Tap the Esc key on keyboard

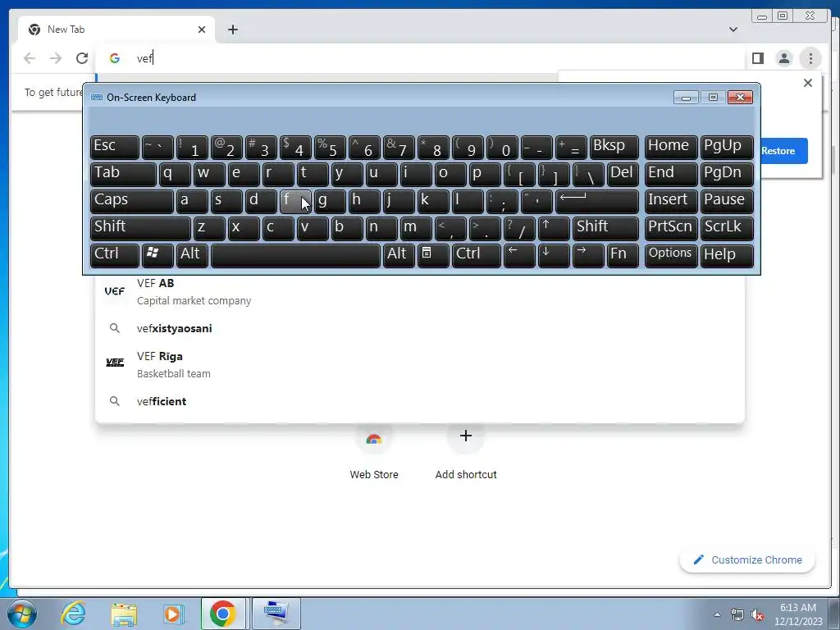[x=115, y=148]
